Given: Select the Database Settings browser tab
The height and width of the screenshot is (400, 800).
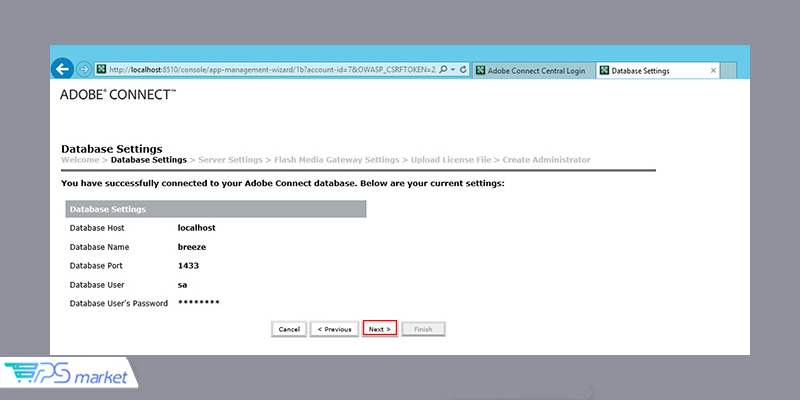Looking at the screenshot, I should click(645, 71).
